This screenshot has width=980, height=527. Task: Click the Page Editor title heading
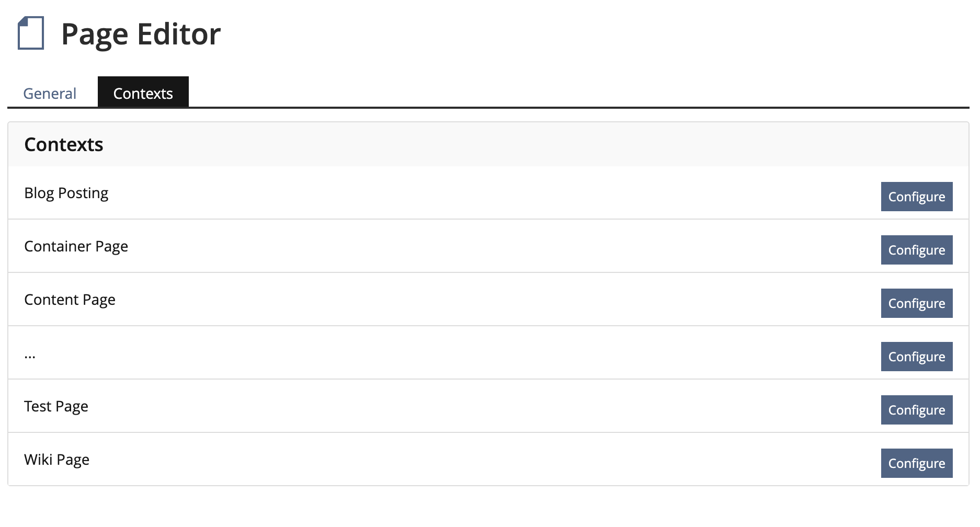[x=141, y=35]
